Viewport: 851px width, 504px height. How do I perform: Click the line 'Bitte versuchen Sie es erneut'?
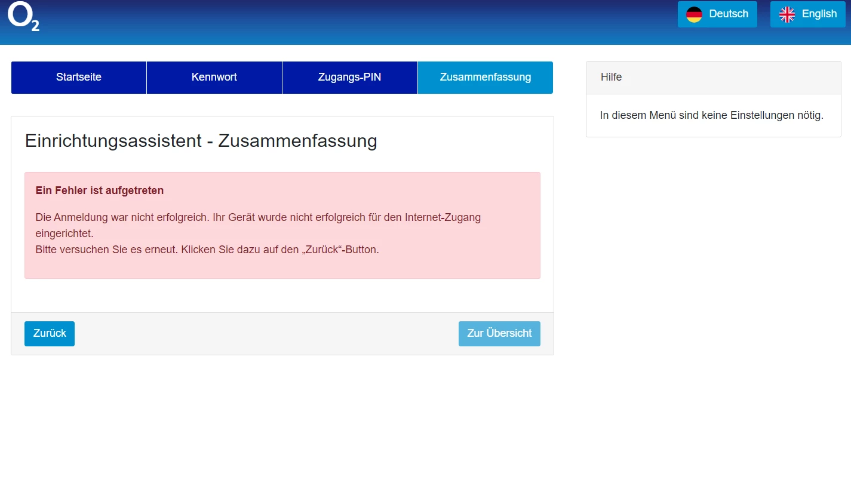pyautogui.click(x=107, y=250)
